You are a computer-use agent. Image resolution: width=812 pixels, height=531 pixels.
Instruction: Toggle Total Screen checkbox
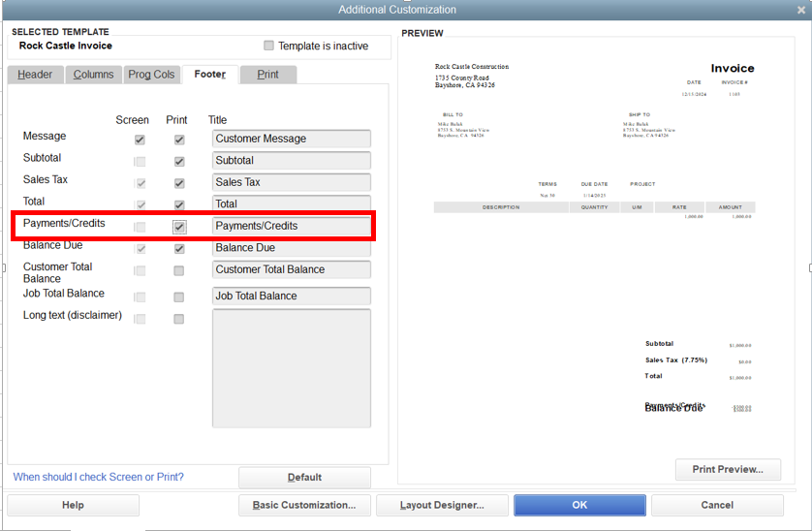tap(140, 205)
